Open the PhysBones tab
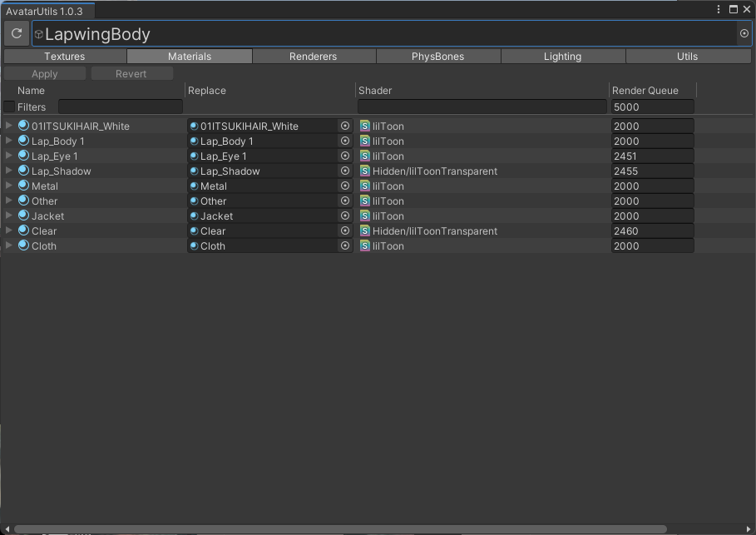Viewport: 756px width, 535px height. coord(437,57)
